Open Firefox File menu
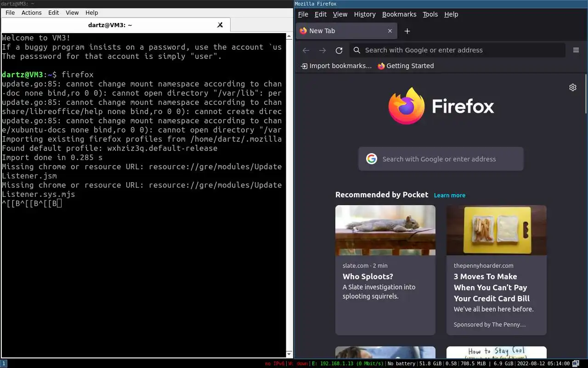 pos(303,14)
